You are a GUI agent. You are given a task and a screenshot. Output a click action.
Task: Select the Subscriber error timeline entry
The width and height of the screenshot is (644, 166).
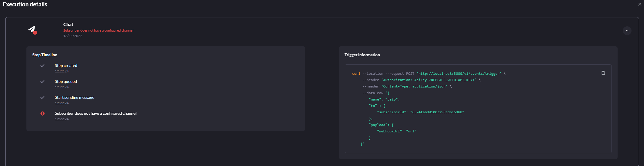[96, 114]
